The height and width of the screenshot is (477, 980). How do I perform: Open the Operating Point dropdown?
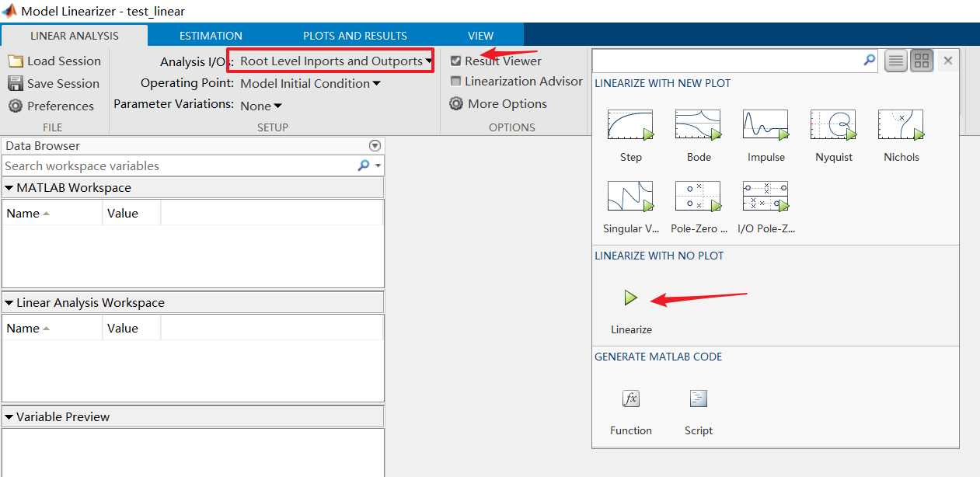(310, 83)
